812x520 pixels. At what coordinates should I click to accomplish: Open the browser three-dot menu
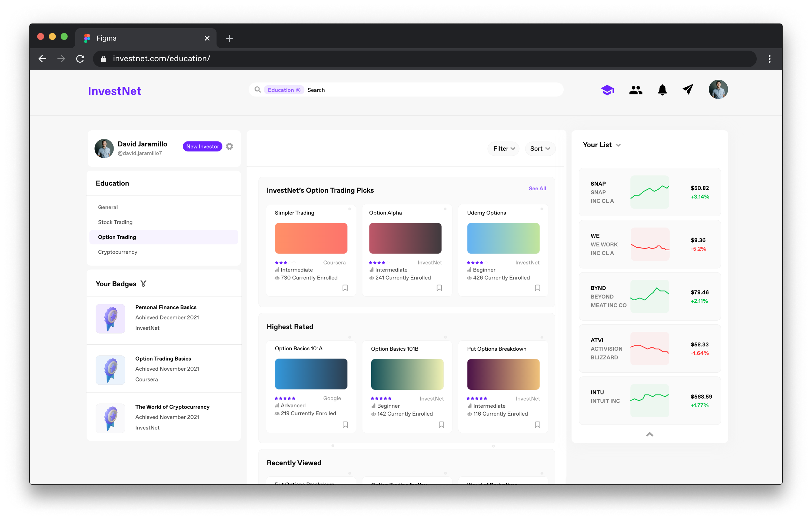click(769, 59)
